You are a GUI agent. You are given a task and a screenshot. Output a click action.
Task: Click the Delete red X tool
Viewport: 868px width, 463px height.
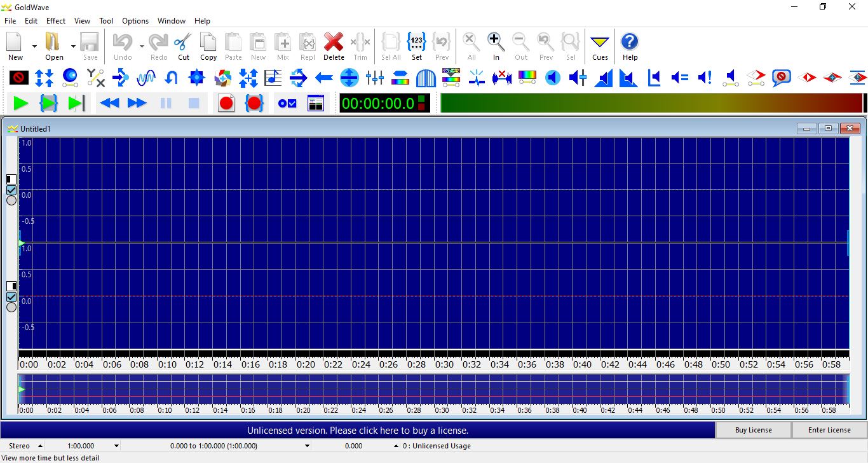(x=334, y=46)
